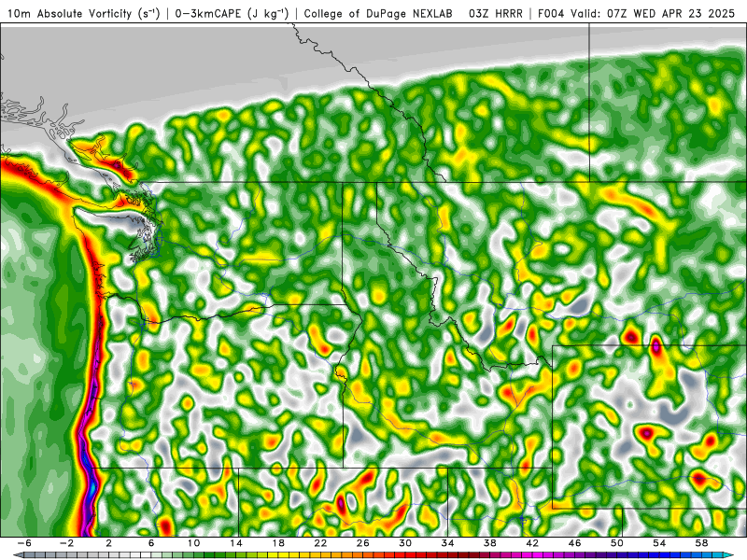747x560 pixels.
Task: Click the "6" color scale label
Action: (x=151, y=543)
